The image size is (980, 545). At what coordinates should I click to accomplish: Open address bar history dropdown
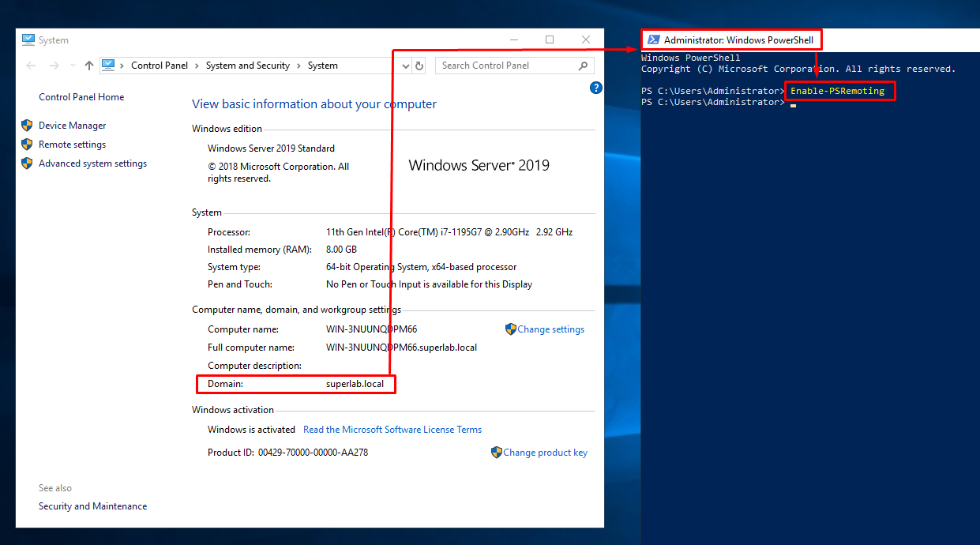406,66
